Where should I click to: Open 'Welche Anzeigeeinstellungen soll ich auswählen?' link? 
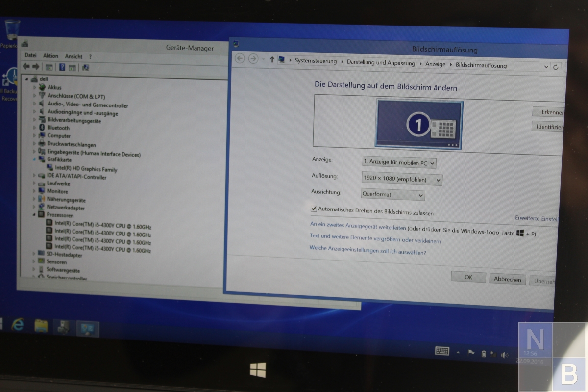point(367,251)
